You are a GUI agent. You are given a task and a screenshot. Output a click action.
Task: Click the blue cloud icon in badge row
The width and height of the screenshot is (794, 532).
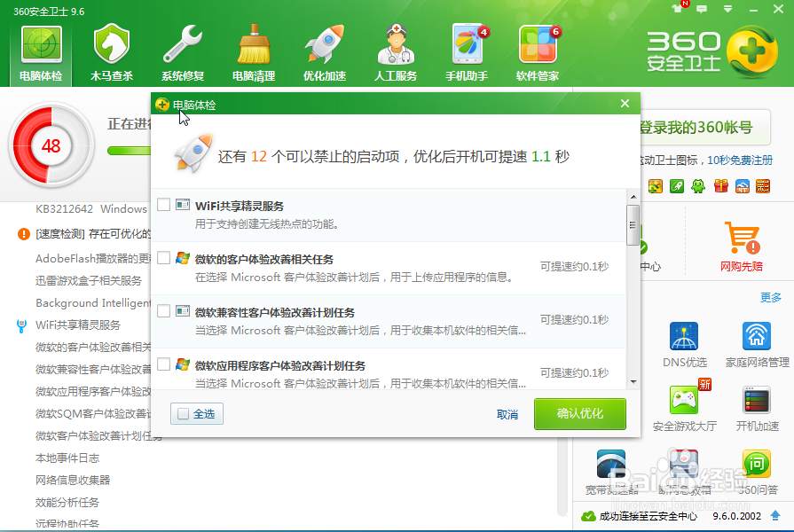click(743, 186)
